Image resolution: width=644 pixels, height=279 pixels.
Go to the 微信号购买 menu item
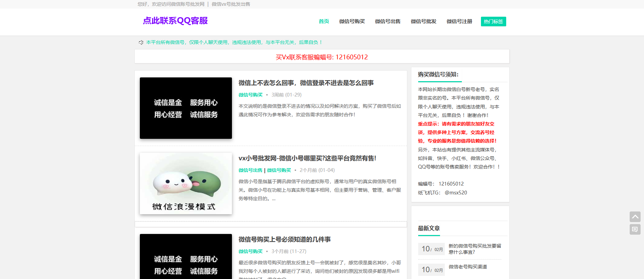352,21
